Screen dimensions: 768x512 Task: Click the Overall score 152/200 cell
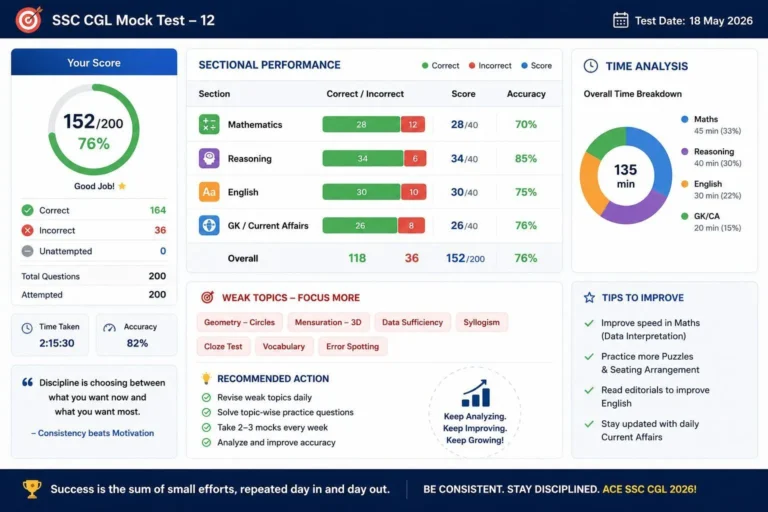tap(465, 258)
